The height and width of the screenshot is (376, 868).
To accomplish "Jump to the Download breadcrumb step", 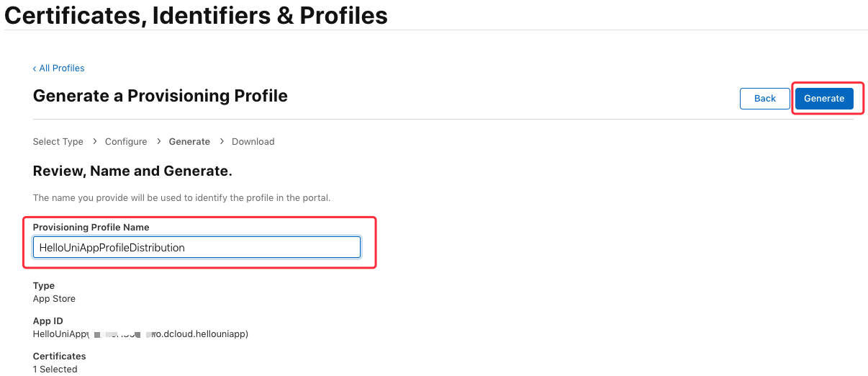I will click(253, 142).
